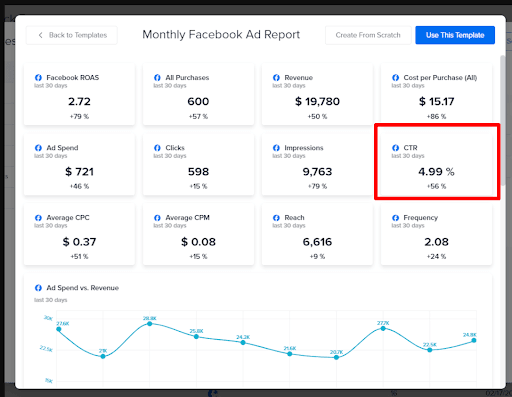Screen dimensions: 512x397
Task: Click the CTR value 4.99 %
Action: pyautogui.click(x=436, y=172)
